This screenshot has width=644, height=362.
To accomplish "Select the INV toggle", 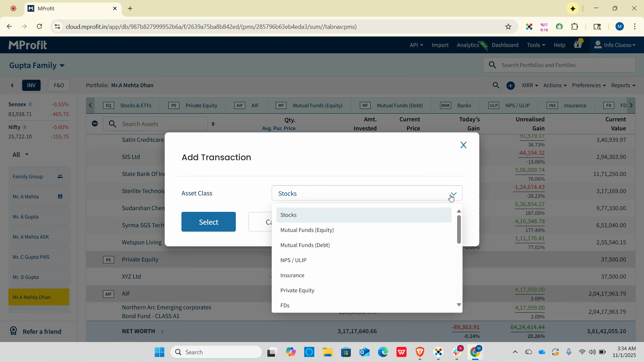I will pyautogui.click(x=31, y=85).
